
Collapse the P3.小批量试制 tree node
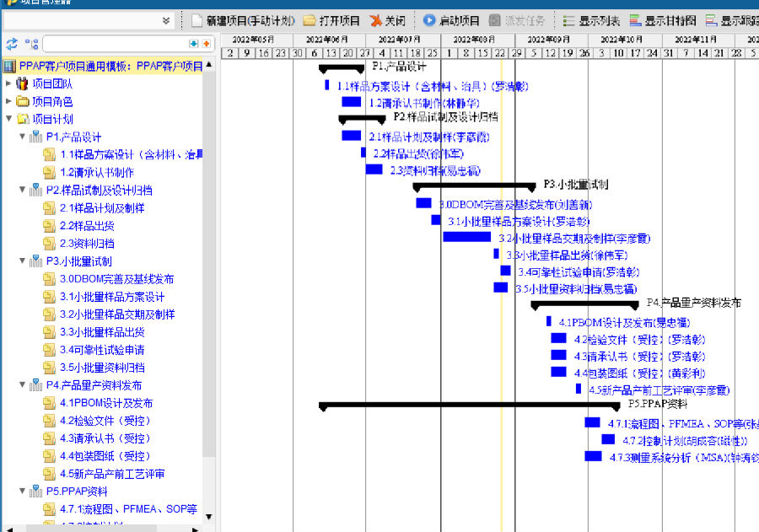[x=22, y=261]
